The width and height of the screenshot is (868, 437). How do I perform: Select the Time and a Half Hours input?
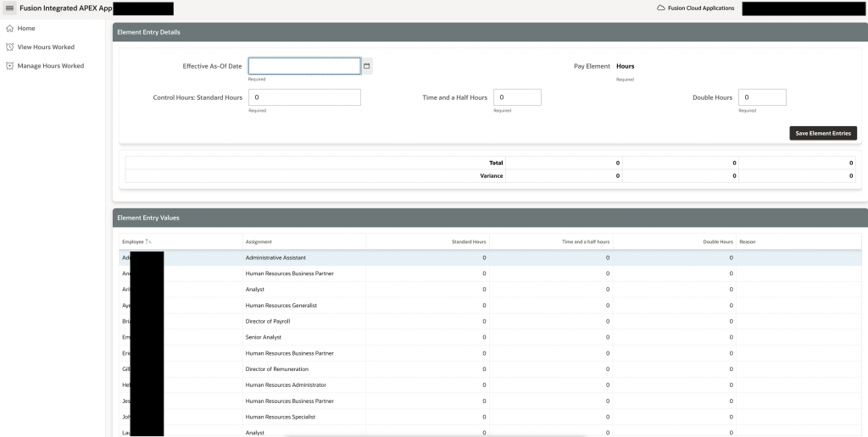pyautogui.click(x=516, y=97)
